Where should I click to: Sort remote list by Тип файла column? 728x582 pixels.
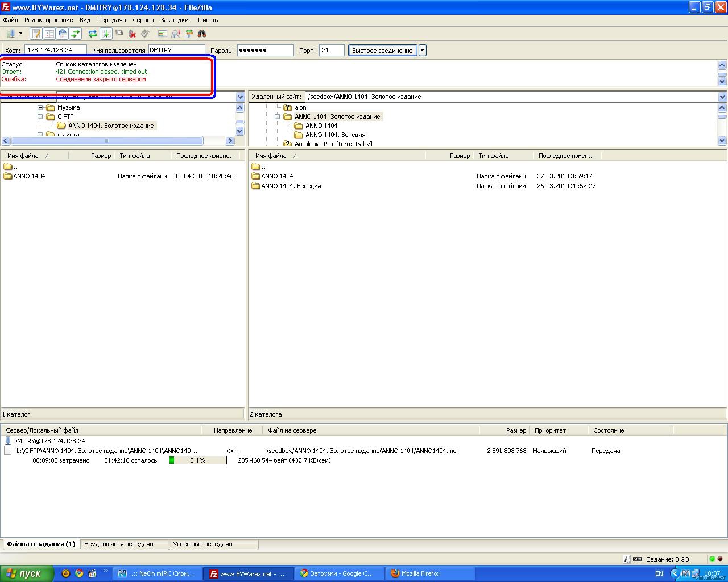click(x=503, y=156)
